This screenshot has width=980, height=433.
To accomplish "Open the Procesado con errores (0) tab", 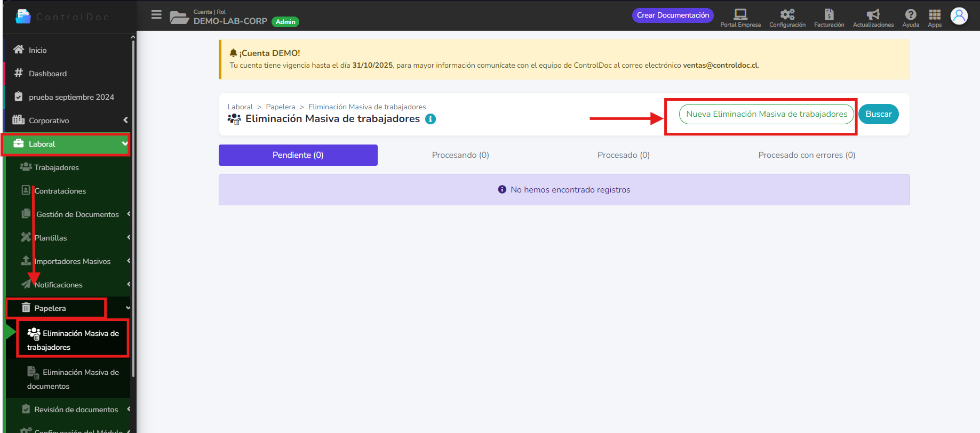I will click(x=807, y=155).
